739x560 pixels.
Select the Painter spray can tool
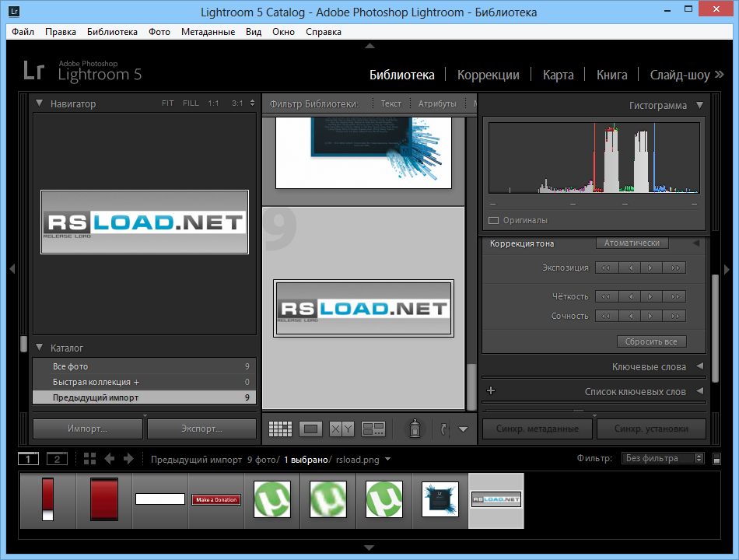(415, 429)
